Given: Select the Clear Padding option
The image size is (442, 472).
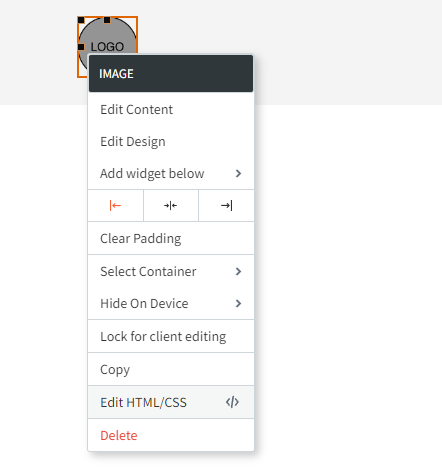Looking at the screenshot, I should pyautogui.click(x=171, y=238).
